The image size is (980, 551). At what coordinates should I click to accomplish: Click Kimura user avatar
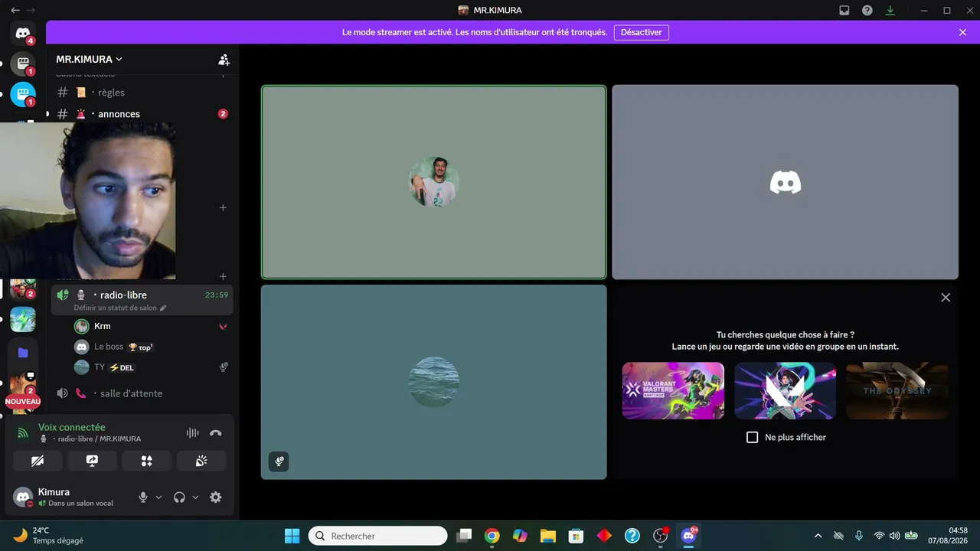tap(23, 497)
